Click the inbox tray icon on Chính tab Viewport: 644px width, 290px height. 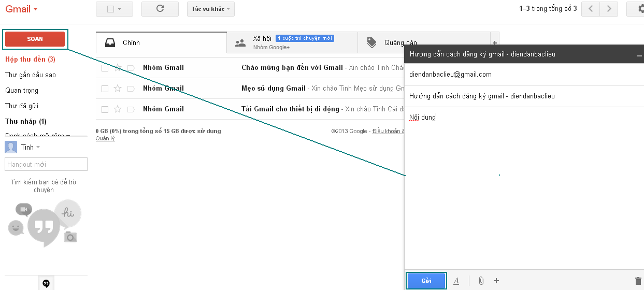click(x=110, y=42)
